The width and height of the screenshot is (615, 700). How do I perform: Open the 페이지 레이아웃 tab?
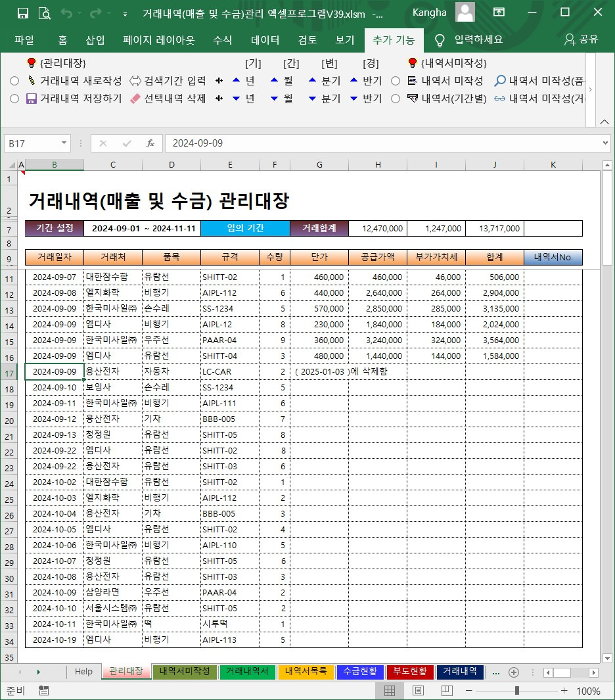click(x=159, y=40)
